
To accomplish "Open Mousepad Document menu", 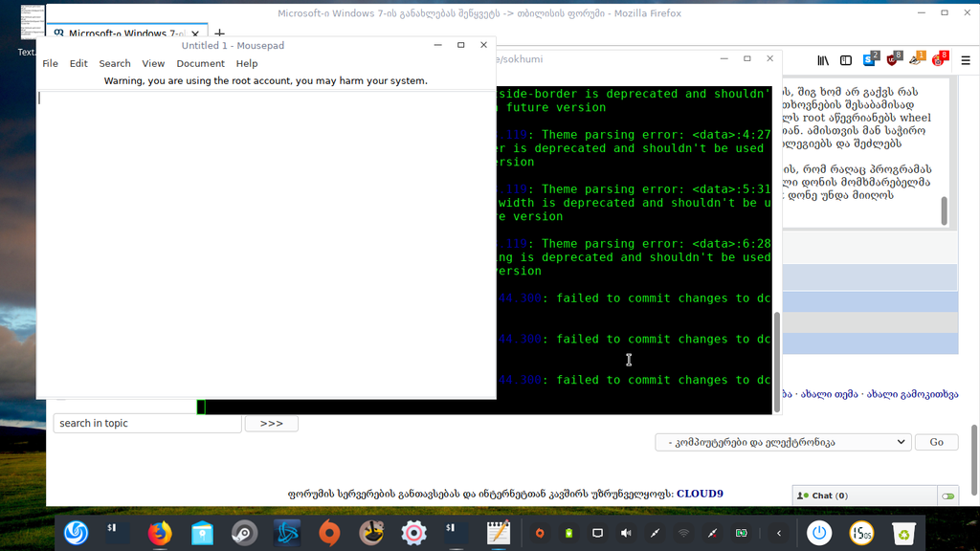I will (x=200, y=64).
